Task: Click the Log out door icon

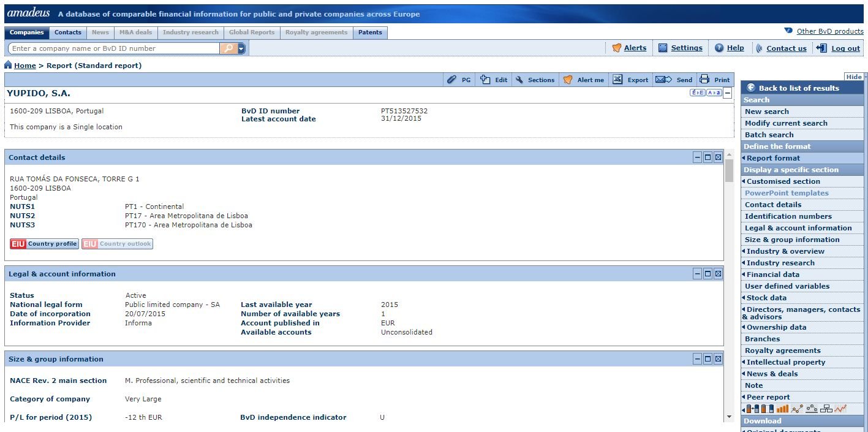Action: [x=822, y=48]
